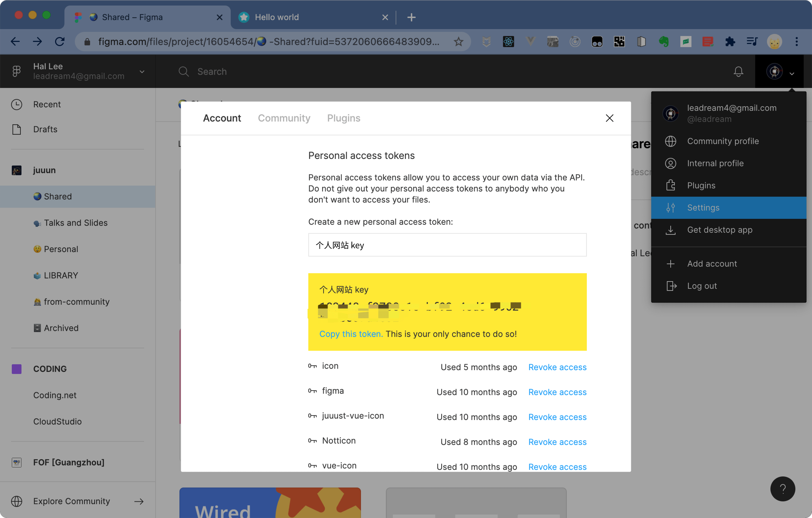Click the purple CODING team icon
Viewport: 812px width, 518px height.
tap(16, 369)
